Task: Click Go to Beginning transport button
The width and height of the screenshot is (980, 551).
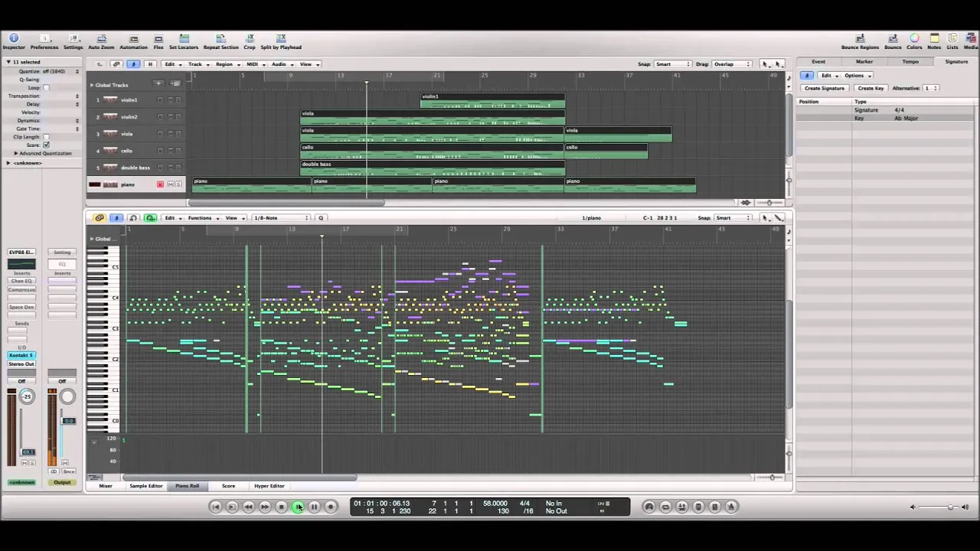Action: coord(215,507)
